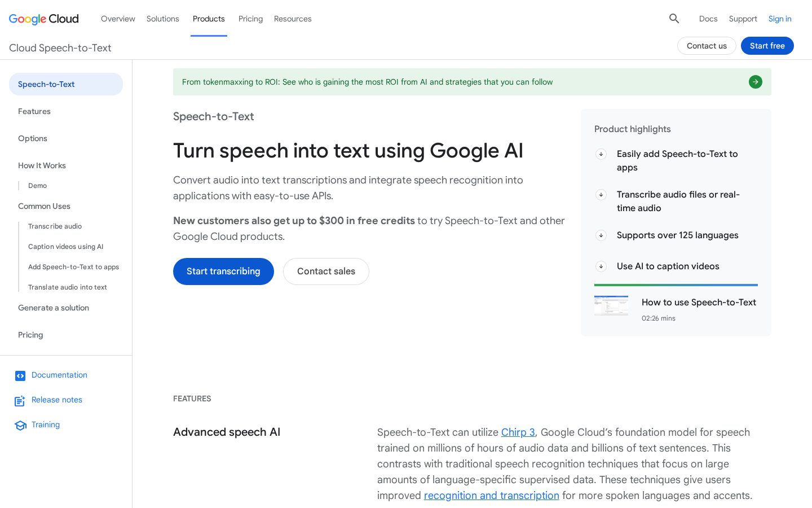Click 'Advanced speech AI' feature heading
Screen dimensions: 812x508
click(227, 432)
